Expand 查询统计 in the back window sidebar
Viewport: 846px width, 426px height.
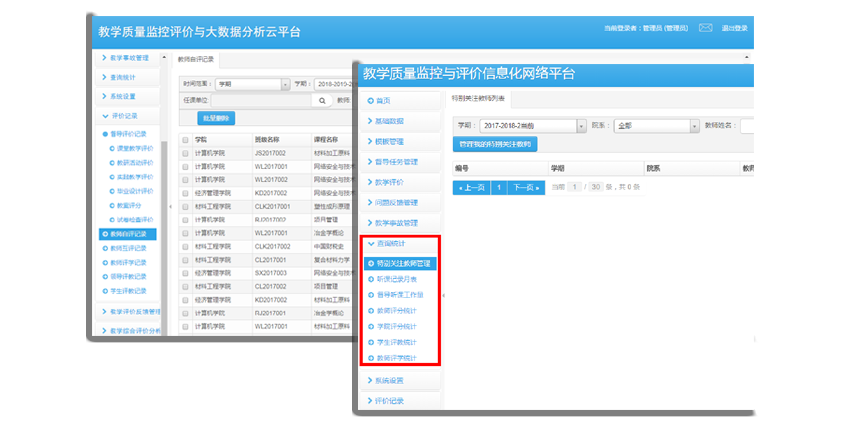click(127, 78)
